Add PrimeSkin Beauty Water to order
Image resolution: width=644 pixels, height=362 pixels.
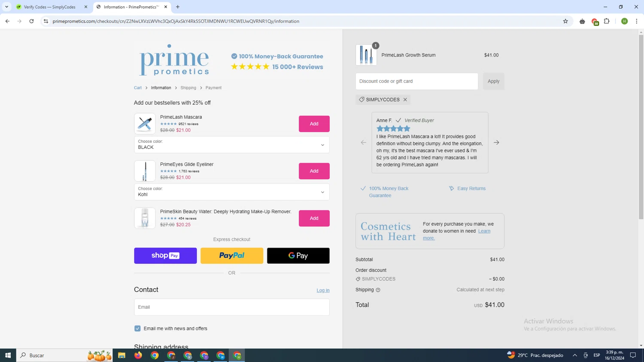[x=314, y=218]
